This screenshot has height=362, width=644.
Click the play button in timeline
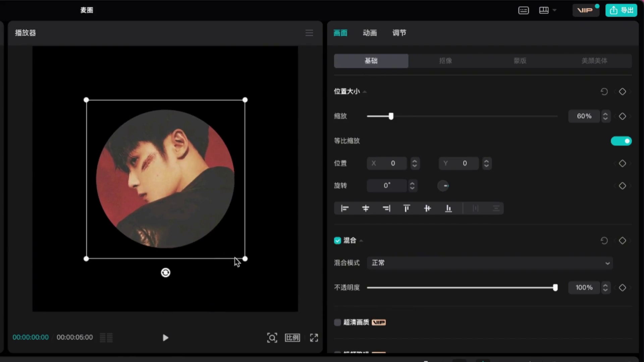click(165, 337)
